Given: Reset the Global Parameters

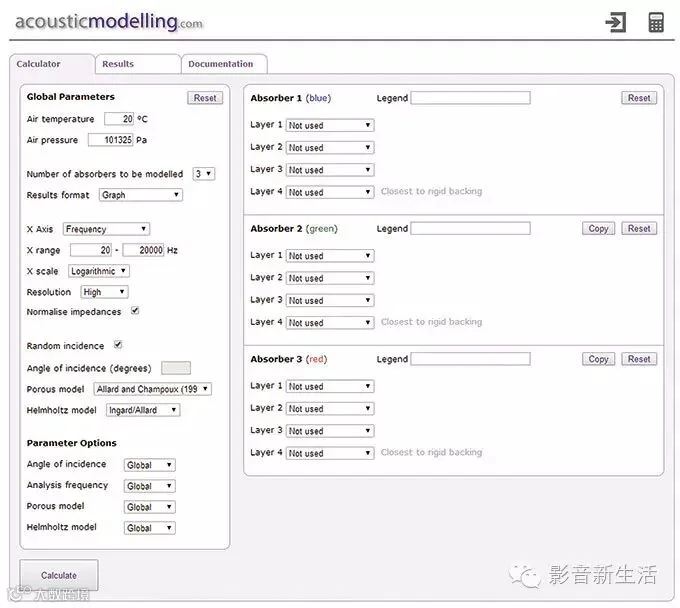Looking at the screenshot, I should (205, 98).
